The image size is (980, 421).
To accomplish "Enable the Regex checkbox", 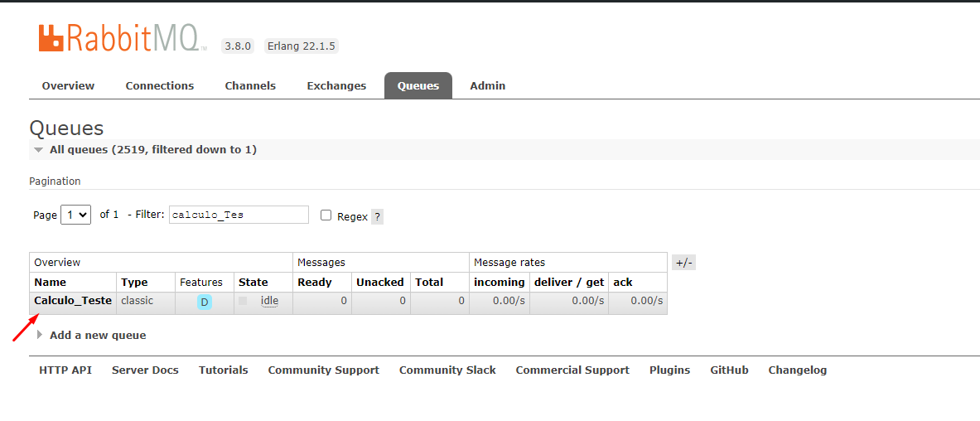I will click(x=326, y=215).
